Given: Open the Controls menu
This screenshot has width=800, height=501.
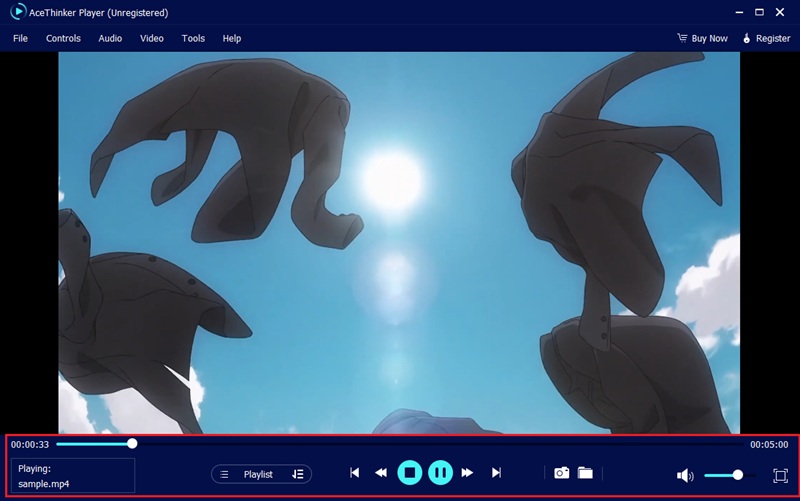Looking at the screenshot, I should click(x=63, y=38).
